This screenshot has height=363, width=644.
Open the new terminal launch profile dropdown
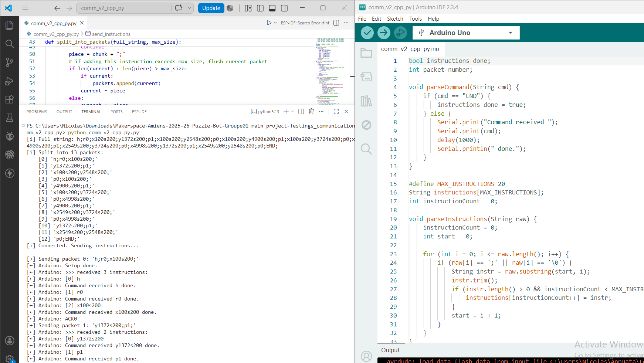pyautogui.click(x=292, y=111)
